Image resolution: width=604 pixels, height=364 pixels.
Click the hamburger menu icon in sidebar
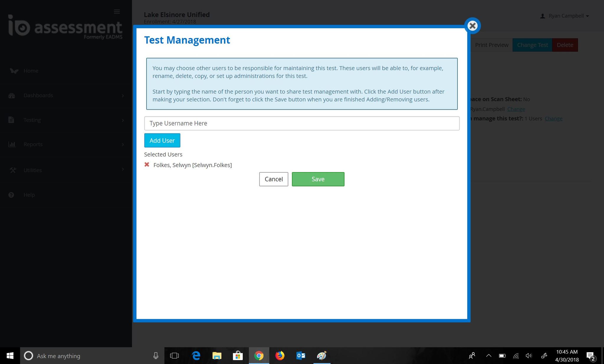tap(117, 11)
